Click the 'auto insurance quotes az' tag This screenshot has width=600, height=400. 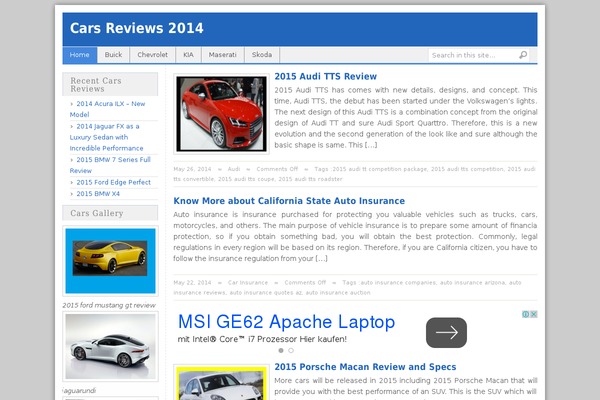(x=266, y=292)
